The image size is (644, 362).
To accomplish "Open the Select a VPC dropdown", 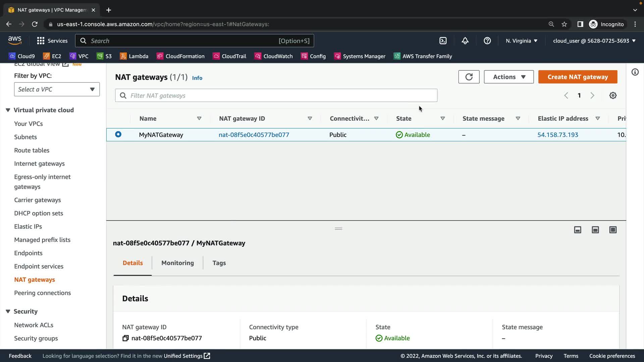I will (57, 89).
